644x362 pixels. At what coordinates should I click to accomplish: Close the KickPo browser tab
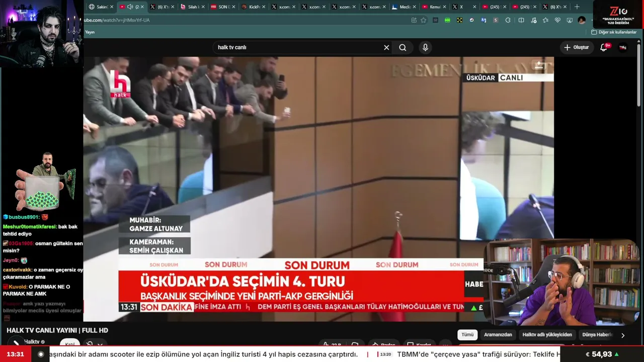[264, 7]
